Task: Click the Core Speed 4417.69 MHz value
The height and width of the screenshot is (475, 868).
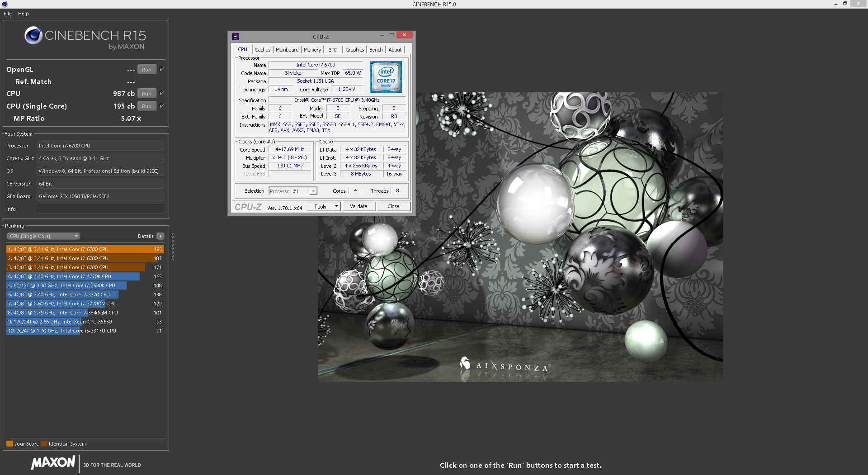Action: tap(290, 149)
